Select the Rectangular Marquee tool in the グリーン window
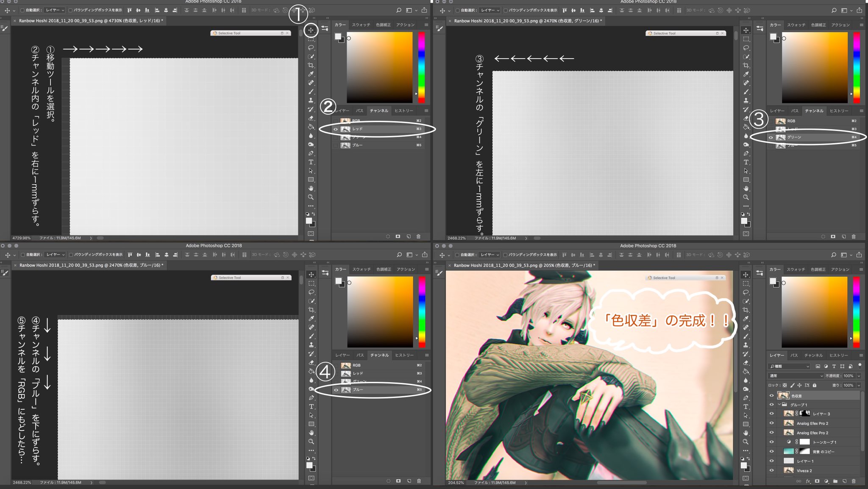This screenshot has width=868, height=489. (x=746, y=39)
